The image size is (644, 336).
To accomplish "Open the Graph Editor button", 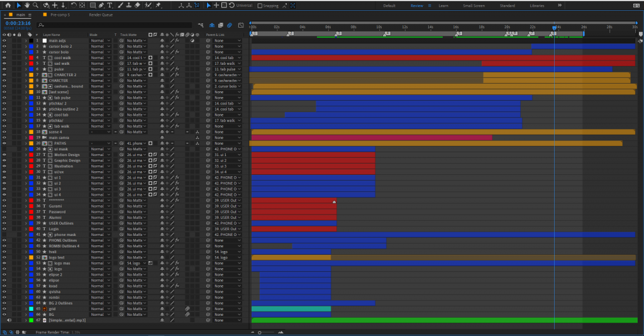I will pos(241,25).
